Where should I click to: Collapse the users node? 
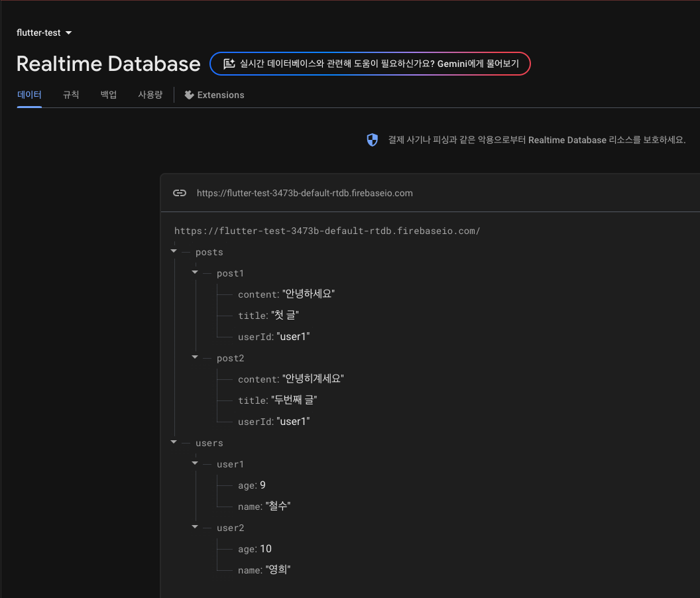click(x=174, y=442)
